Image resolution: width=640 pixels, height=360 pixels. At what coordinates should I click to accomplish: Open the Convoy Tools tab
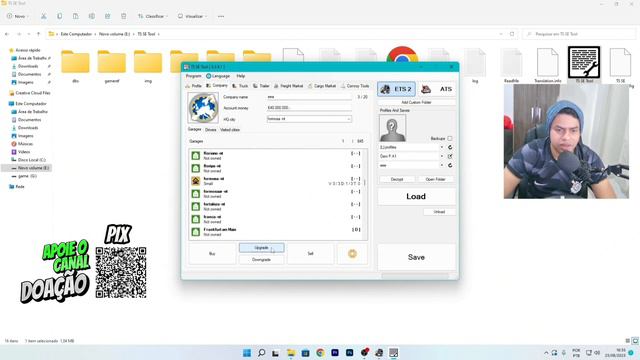[355, 86]
